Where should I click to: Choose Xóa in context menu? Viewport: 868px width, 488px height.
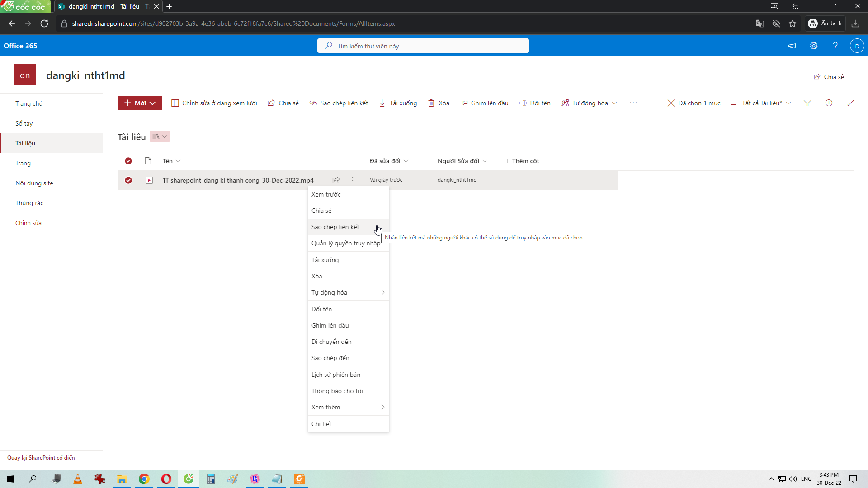(x=348, y=276)
